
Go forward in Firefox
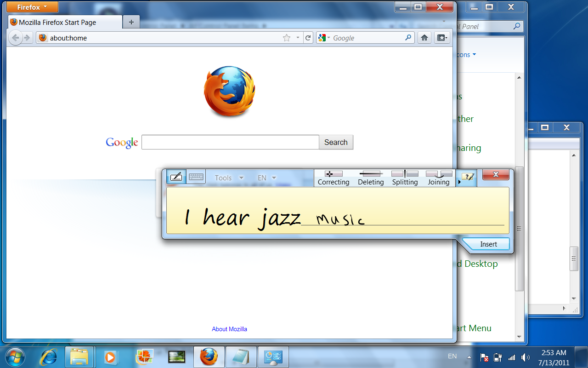point(27,38)
